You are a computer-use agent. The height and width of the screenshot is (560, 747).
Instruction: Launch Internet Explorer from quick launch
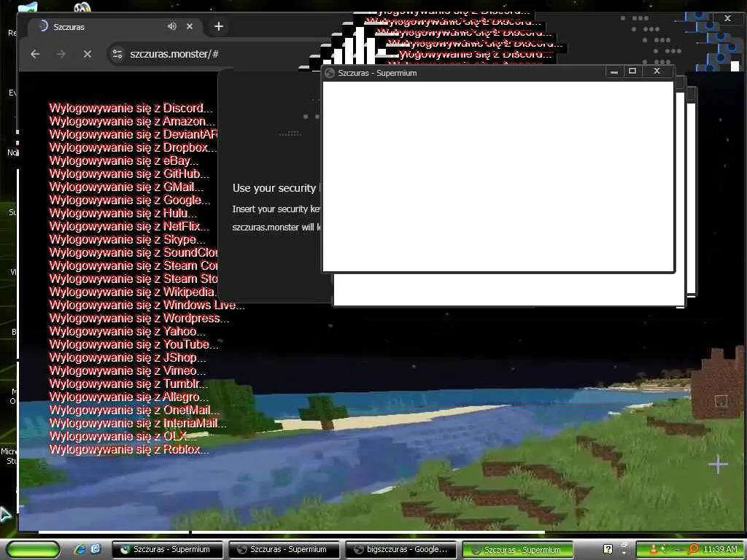coord(80,549)
